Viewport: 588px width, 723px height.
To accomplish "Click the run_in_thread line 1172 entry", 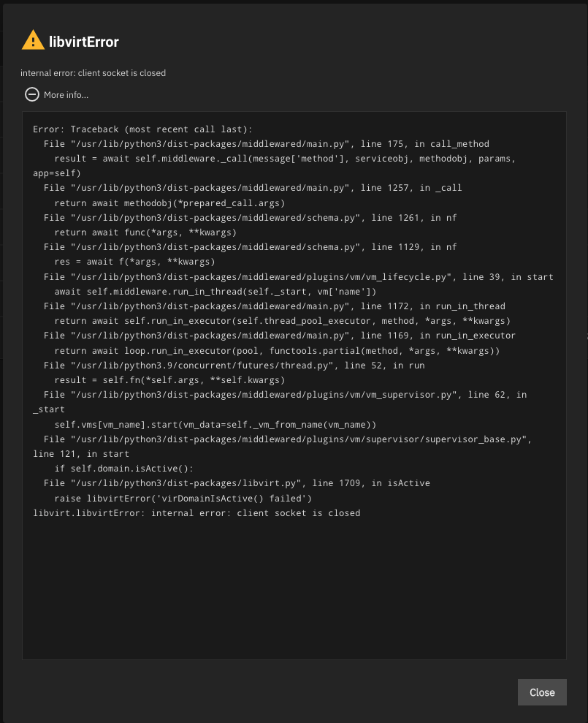I will tap(275, 306).
